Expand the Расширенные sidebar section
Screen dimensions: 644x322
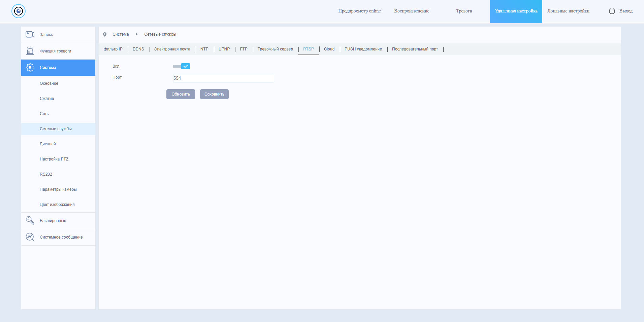click(x=58, y=221)
